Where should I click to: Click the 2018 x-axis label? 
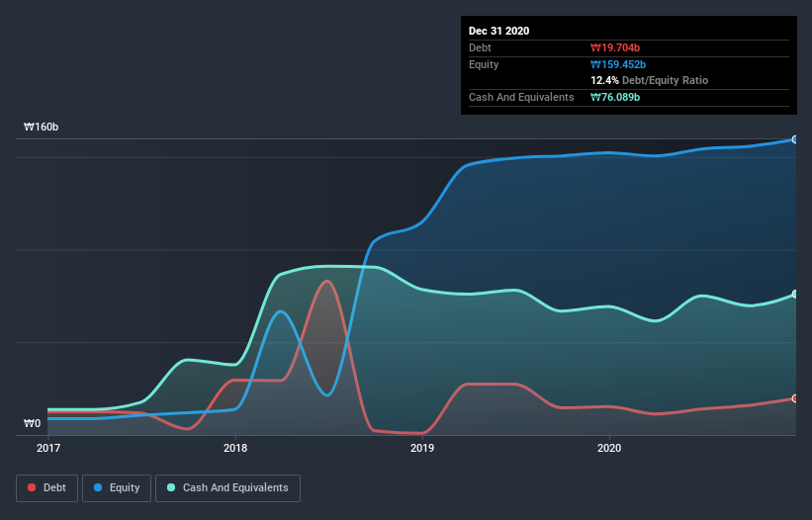pyautogui.click(x=235, y=448)
